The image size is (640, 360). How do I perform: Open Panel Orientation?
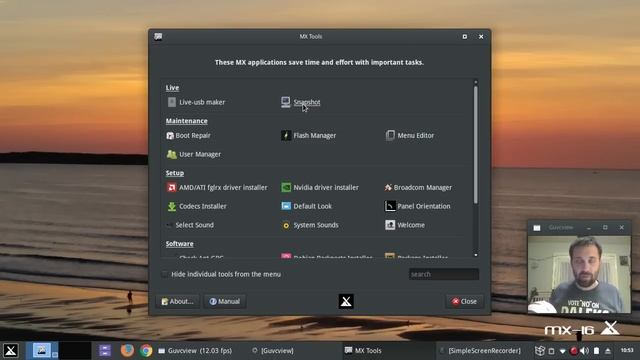418,207
